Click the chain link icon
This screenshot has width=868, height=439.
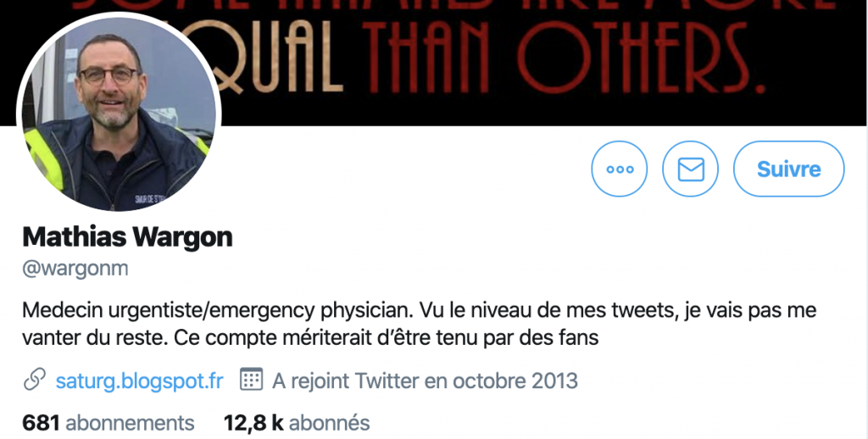34,381
